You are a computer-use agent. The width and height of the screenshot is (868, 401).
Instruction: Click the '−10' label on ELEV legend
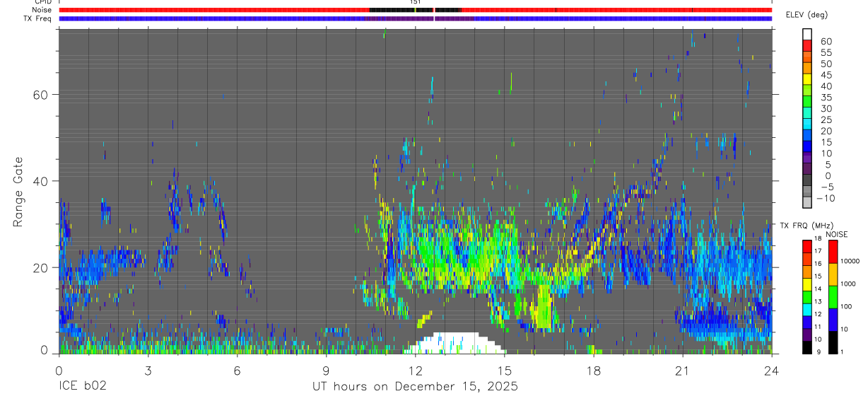click(x=826, y=198)
